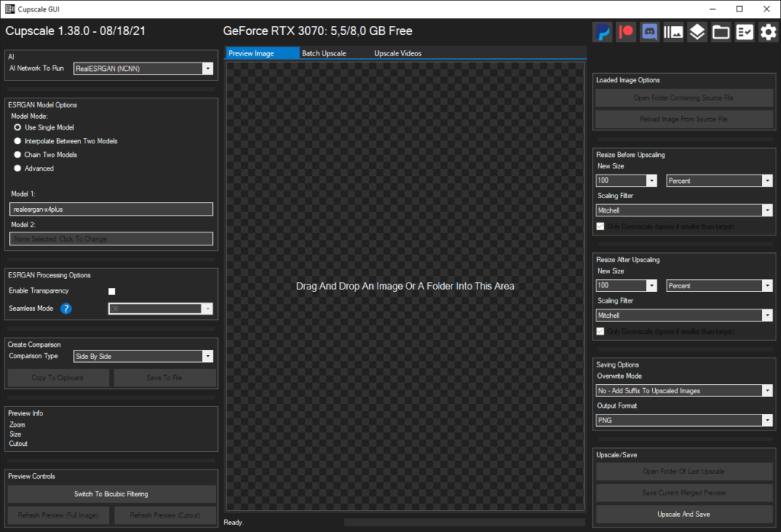Open Percent unit dropdown after upscaling

tap(719, 286)
